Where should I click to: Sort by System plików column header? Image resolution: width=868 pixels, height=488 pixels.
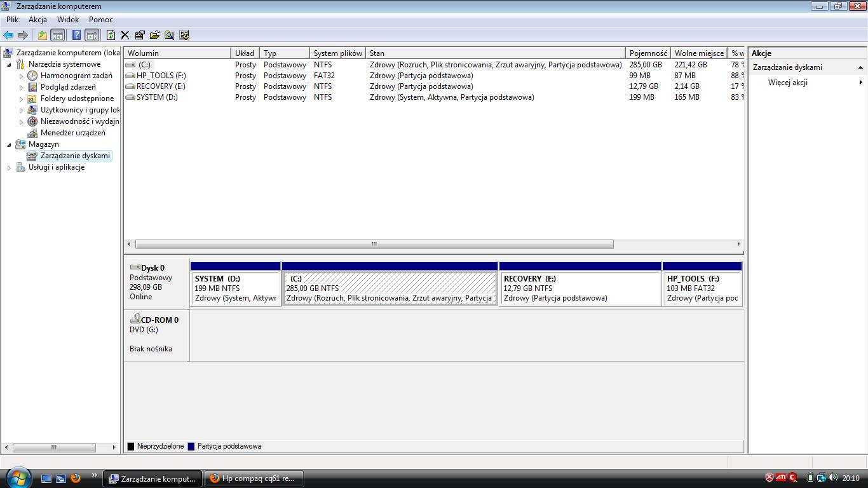click(338, 53)
